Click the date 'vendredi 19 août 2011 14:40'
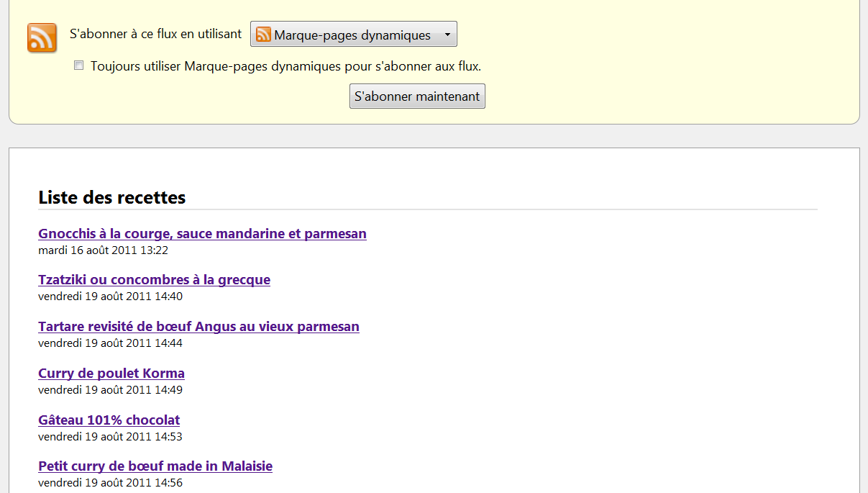The height and width of the screenshot is (493, 868). tap(110, 297)
